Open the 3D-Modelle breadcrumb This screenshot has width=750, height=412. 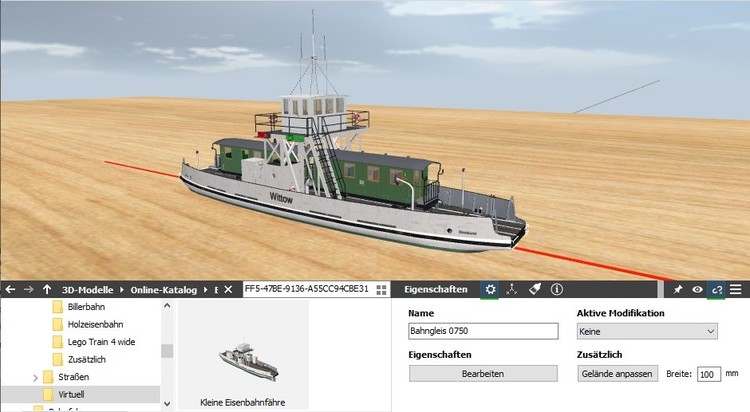pyautogui.click(x=88, y=290)
